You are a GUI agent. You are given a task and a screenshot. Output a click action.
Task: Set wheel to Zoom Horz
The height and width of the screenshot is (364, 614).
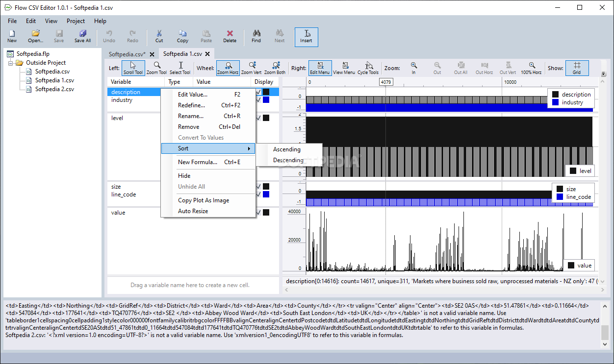point(228,68)
